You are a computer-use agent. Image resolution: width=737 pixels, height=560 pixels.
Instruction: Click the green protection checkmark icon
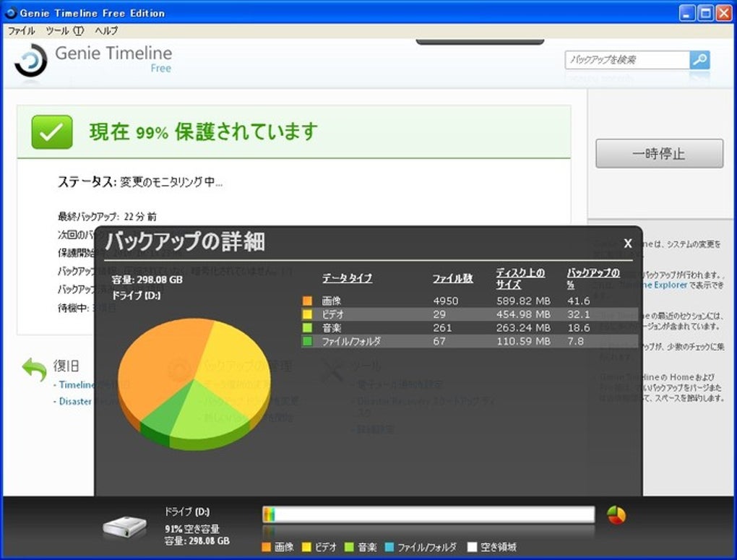pyautogui.click(x=52, y=132)
